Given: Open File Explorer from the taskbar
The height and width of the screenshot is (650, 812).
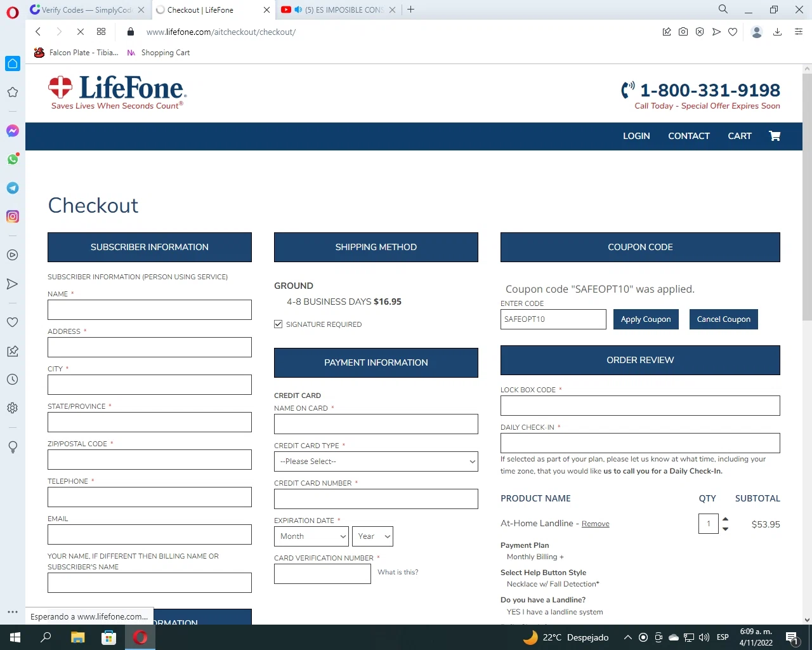Looking at the screenshot, I should point(77,637).
